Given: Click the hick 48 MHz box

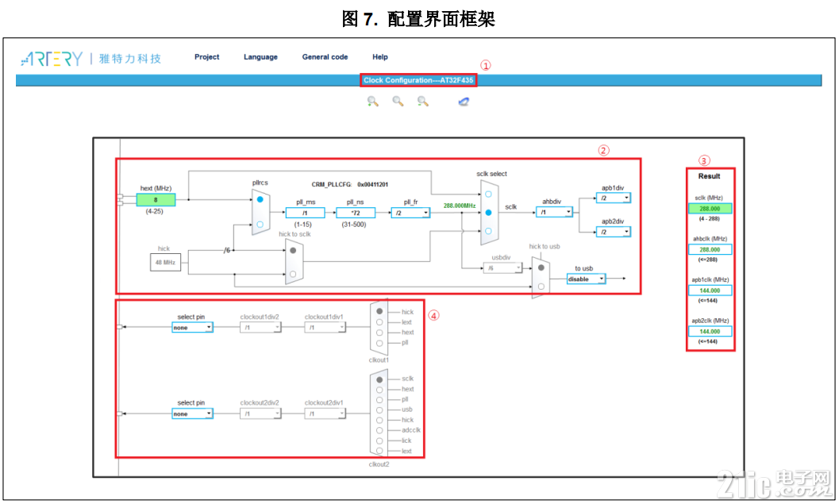Looking at the screenshot, I should (165, 262).
